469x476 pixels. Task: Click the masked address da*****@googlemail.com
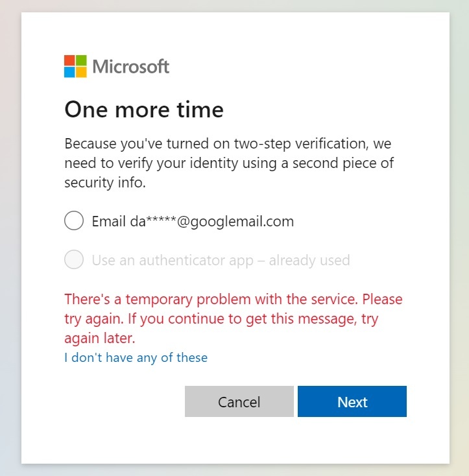(x=211, y=221)
